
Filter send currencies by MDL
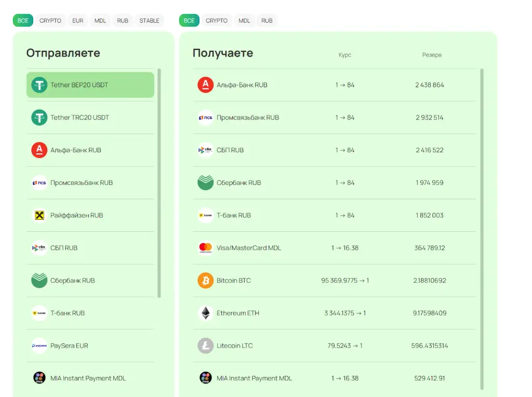(x=100, y=20)
